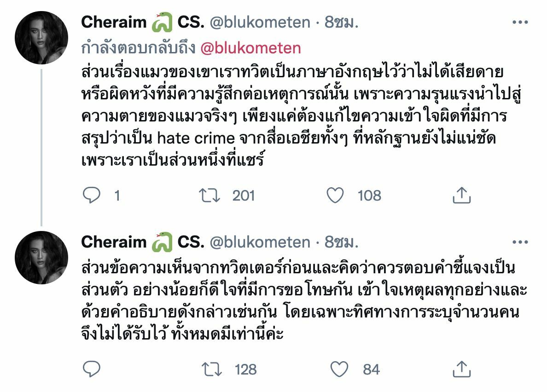Image resolution: width=547 pixels, height=392 pixels.
Task: View the 108 likes count of the first tweet
Action: (x=369, y=196)
